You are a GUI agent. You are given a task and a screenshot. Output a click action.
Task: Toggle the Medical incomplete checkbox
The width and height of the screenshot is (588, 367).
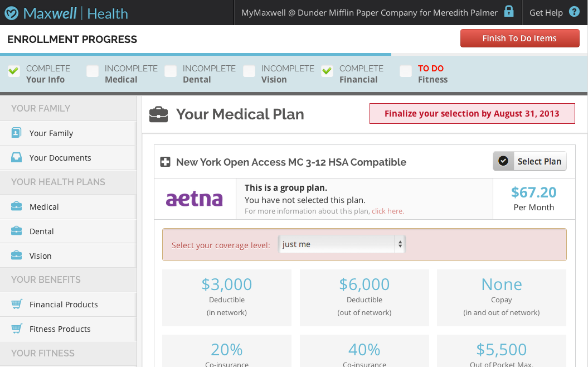pyautogui.click(x=93, y=71)
